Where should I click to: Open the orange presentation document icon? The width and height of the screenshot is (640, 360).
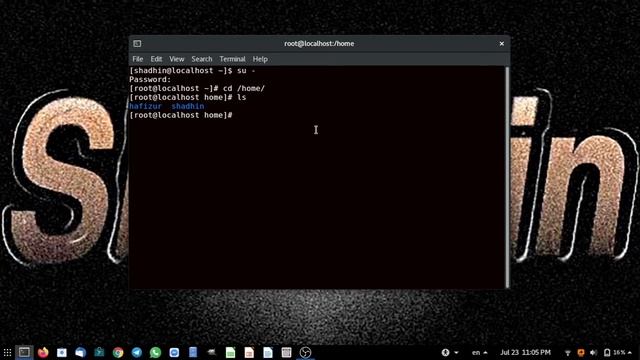(x=249, y=352)
